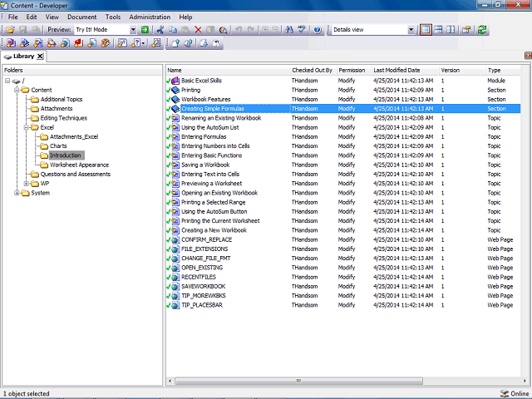Sort by the Type column header
Viewport: 532px width, 399px height.
(504, 70)
